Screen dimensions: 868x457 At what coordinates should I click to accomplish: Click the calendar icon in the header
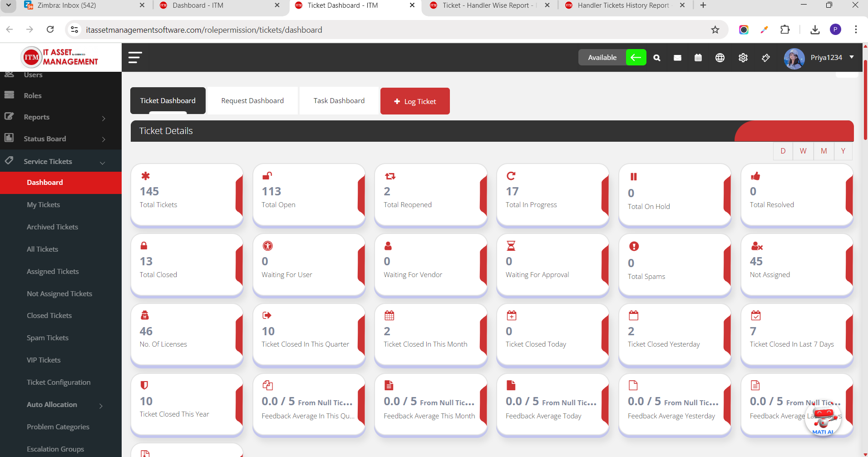click(698, 58)
